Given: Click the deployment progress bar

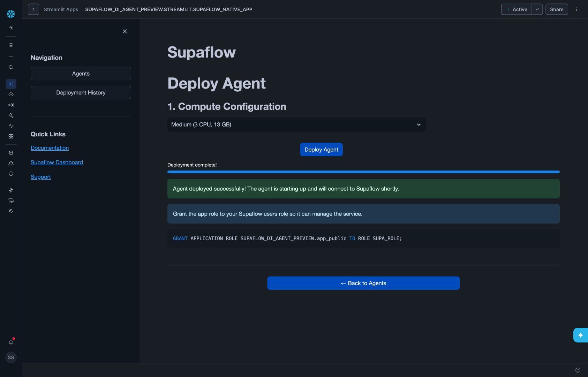Looking at the screenshot, I should tap(363, 172).
